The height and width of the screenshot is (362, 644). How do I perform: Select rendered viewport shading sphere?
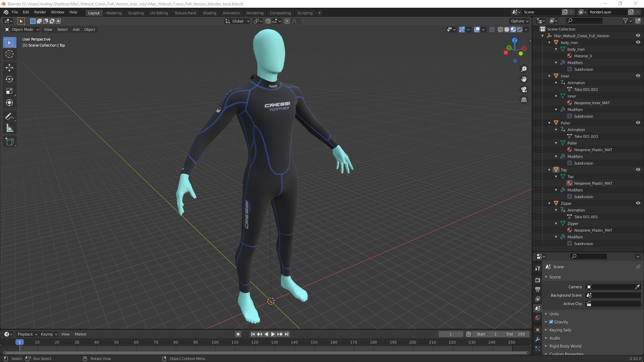520,29
